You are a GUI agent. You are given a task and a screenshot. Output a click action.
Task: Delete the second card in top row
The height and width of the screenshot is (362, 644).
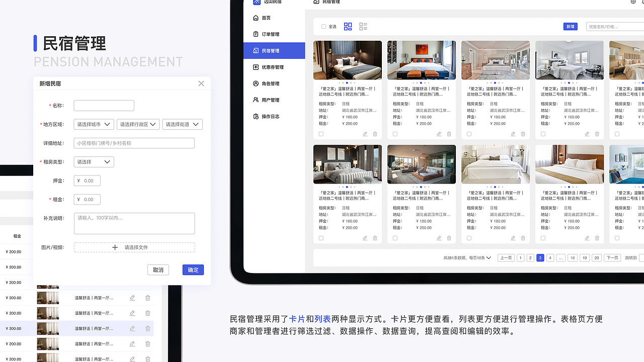click(449, 134)
